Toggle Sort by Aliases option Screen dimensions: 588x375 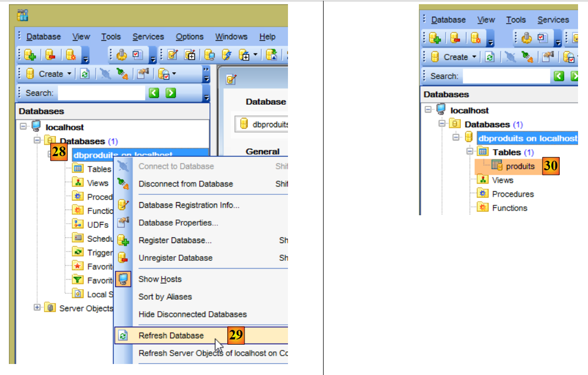pos(165,296)
